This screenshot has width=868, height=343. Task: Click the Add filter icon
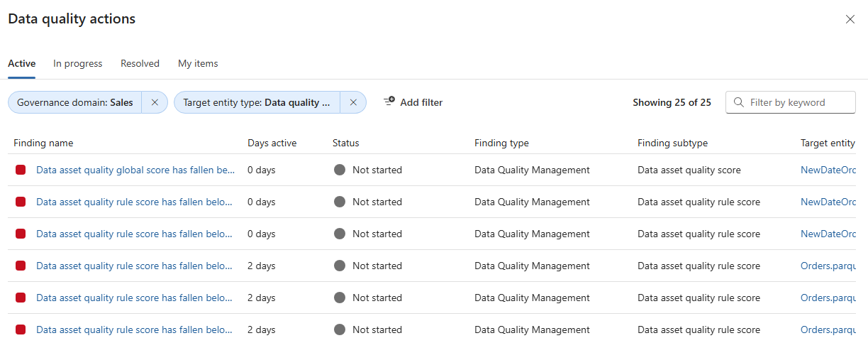tap(389, 102)
